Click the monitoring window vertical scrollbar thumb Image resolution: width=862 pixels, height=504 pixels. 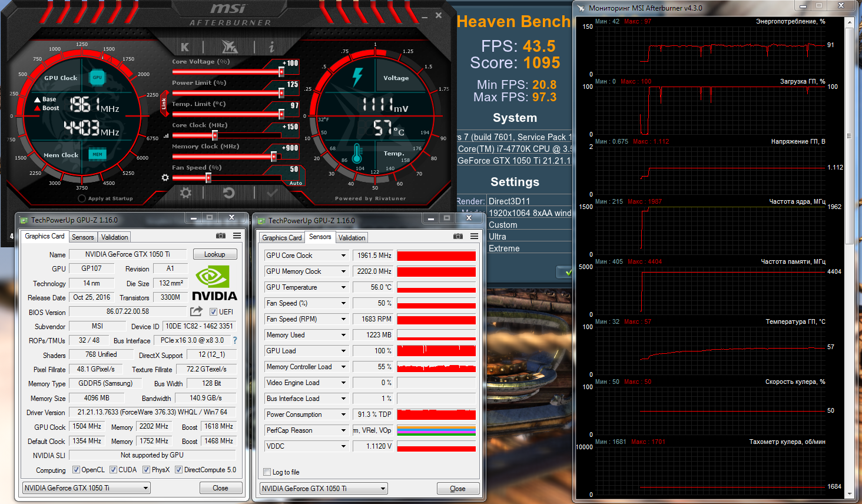(x=849, y=137)
